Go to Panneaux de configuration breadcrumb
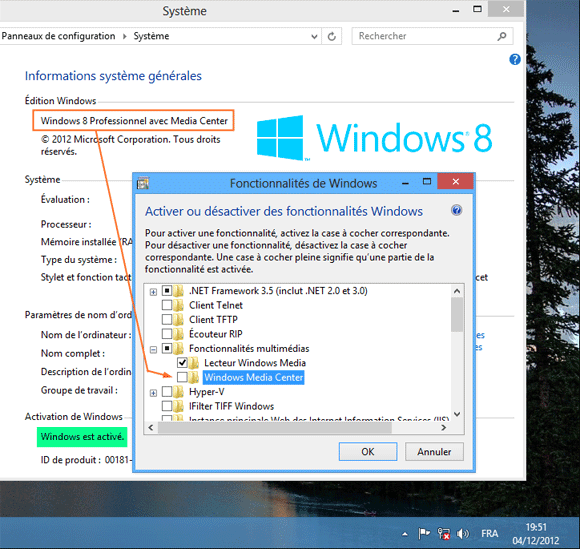Screen dimensions: 580x549 pyautogui.click(x=58, y=36)
